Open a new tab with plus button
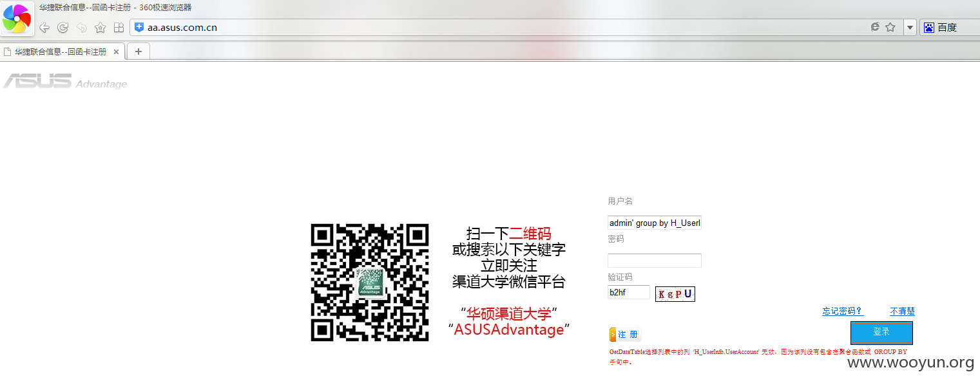This screenshot has height=381, width=980. click(x=139, y=51)
